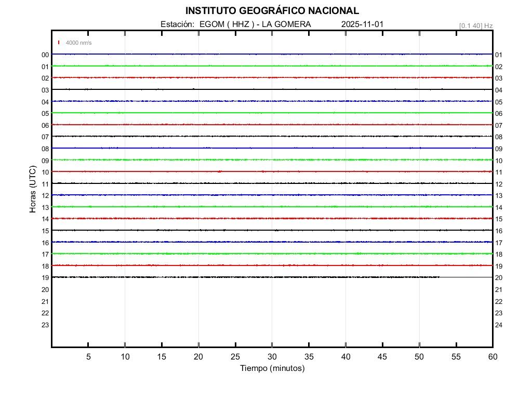Image resolution: width=532 pixels, height=399 pixels.
Task: Click the [0.1 40] Hz filter label
Action: [x=475, y=25]
